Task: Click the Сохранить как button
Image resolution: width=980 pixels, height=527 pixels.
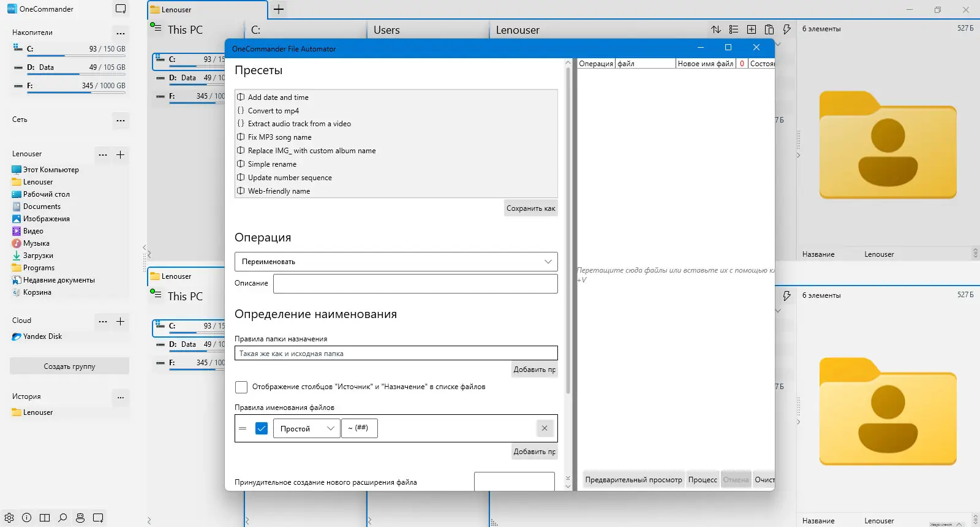Action: (531, 208)
